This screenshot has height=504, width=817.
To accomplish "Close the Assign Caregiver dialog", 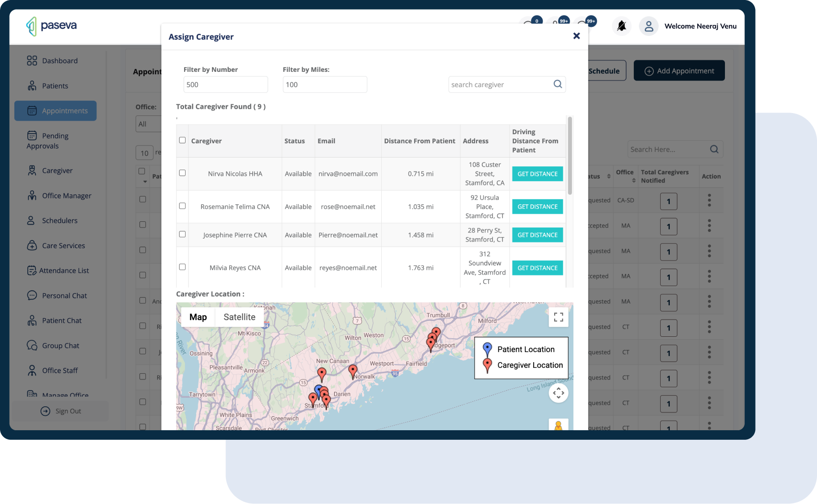I will (x=576, y=36).
